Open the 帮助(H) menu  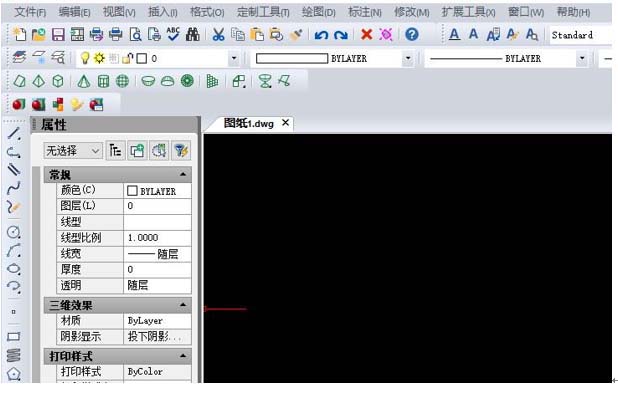[573, 12]
